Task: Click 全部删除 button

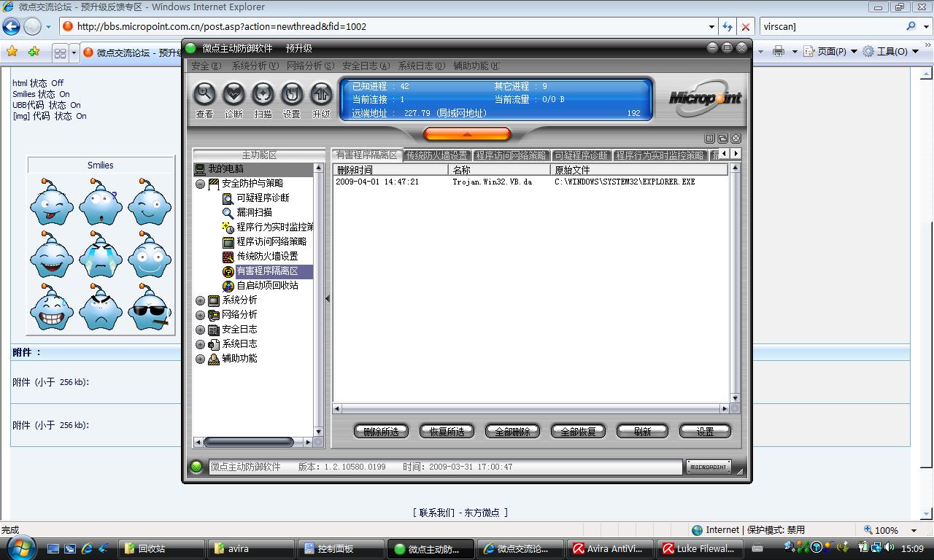Action: click(x=512, y=432)
